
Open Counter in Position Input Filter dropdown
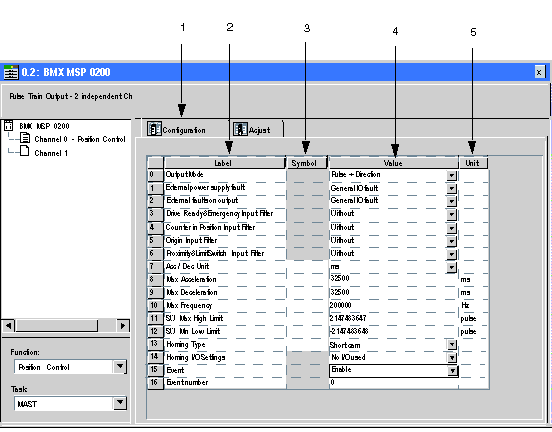(451, 228)
